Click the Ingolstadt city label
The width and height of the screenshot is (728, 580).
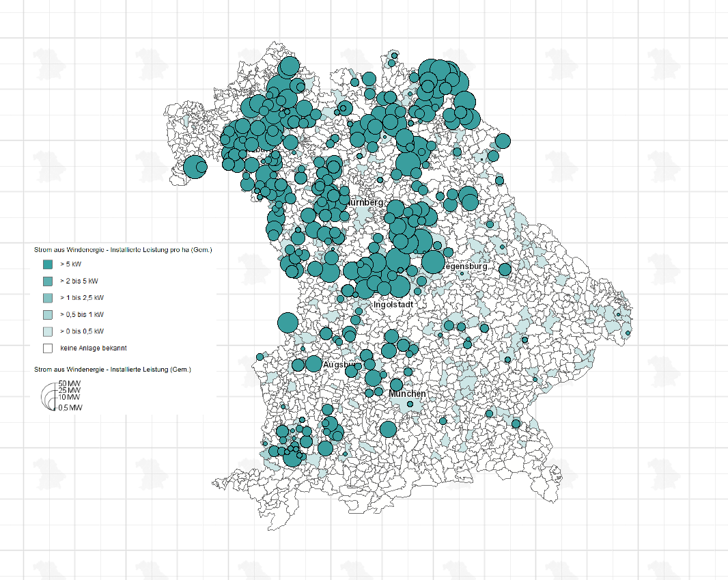394,305
